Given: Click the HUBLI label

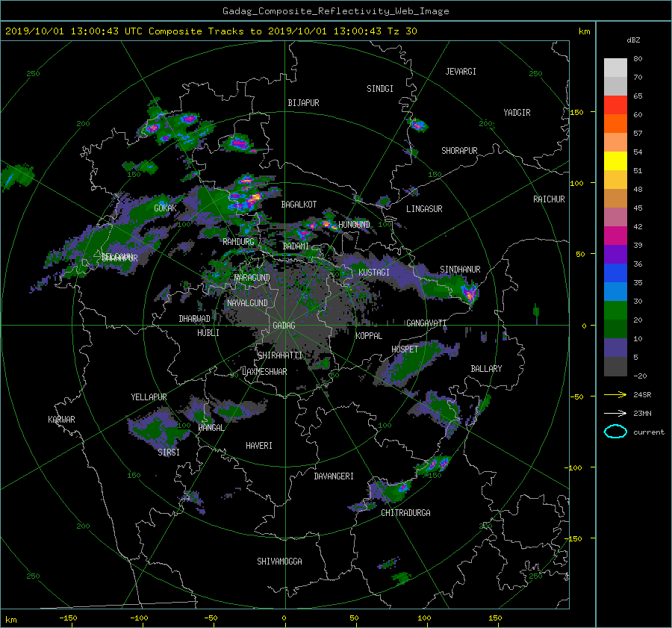Looking at the screenshot, I should pos(208,333).
